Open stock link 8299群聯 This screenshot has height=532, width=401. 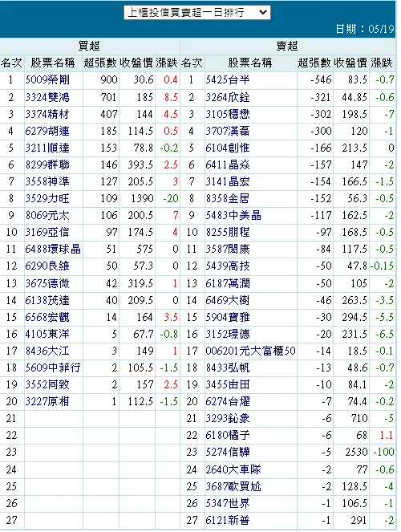tap(47, 165)
